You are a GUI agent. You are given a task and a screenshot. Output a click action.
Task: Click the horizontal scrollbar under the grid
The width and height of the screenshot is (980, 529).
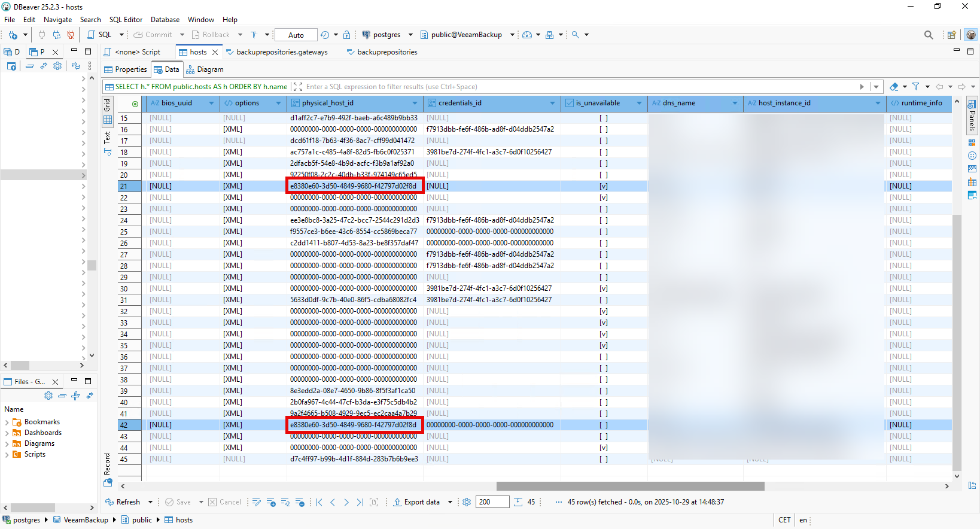tap(630, 486)
